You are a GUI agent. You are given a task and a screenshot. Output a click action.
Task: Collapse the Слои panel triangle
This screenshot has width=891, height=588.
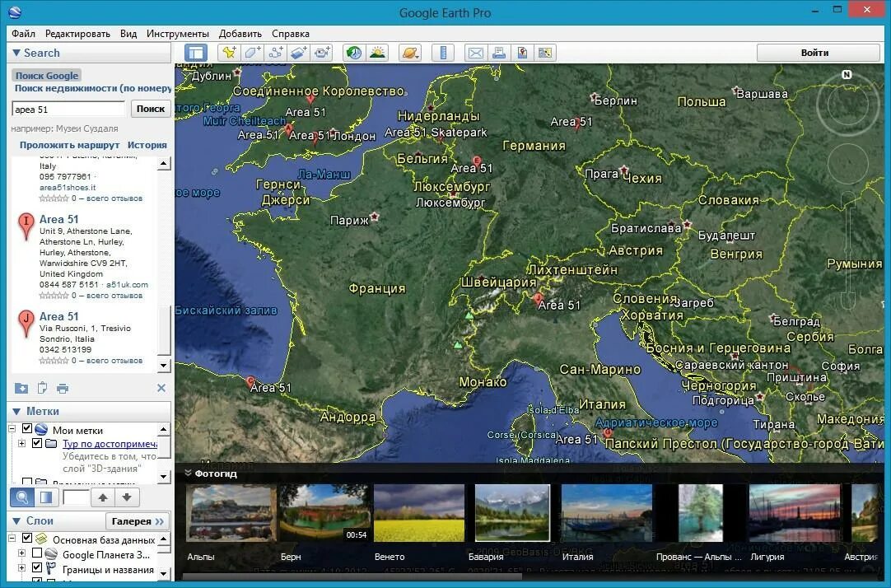coord(16,521)
